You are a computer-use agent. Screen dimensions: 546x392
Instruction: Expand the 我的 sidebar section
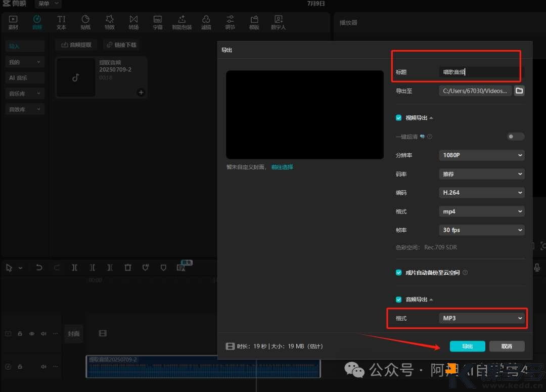pyautogui.click(x=25, y=62)
